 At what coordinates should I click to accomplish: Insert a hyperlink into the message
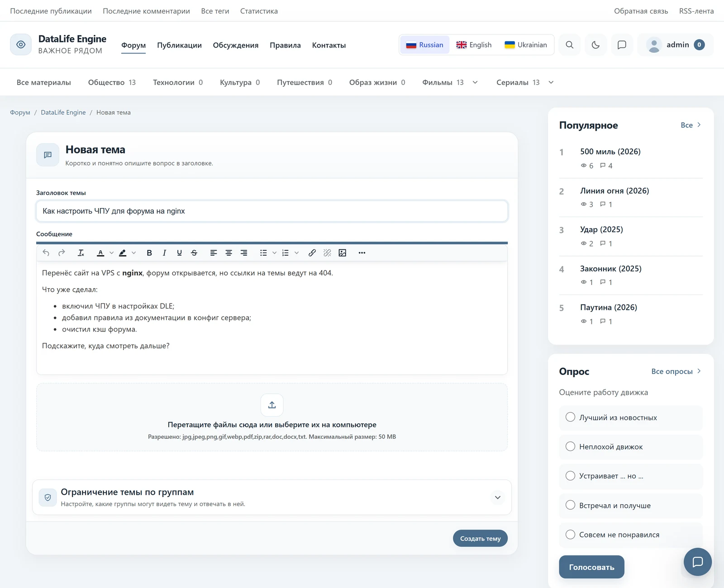point(312,253)
